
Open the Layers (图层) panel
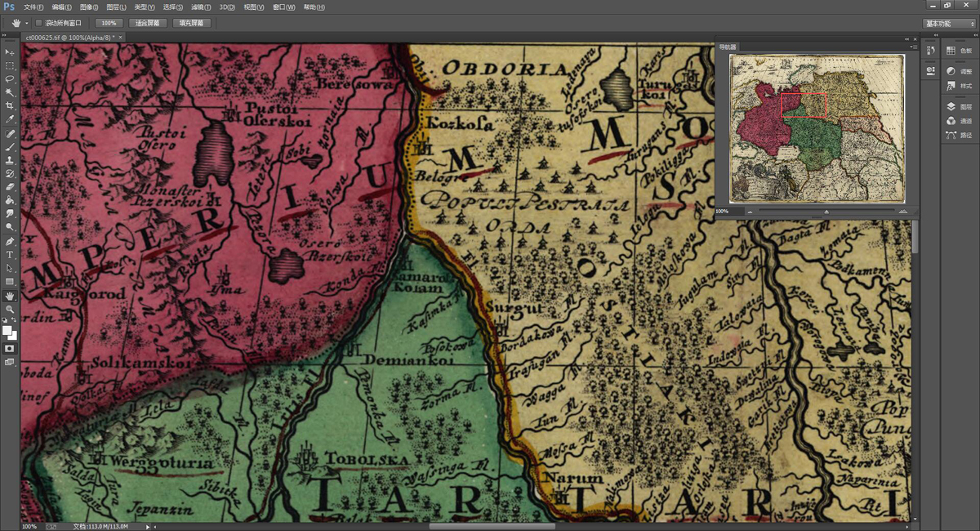(x=960, y=106)
